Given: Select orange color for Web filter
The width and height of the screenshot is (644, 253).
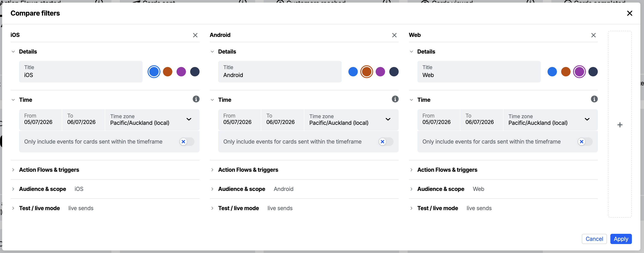Looking at the screenshot, I should point(566,72).
